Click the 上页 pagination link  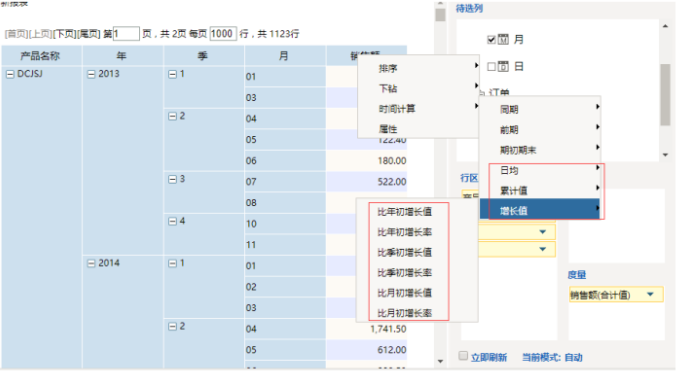tap(41, 34)
